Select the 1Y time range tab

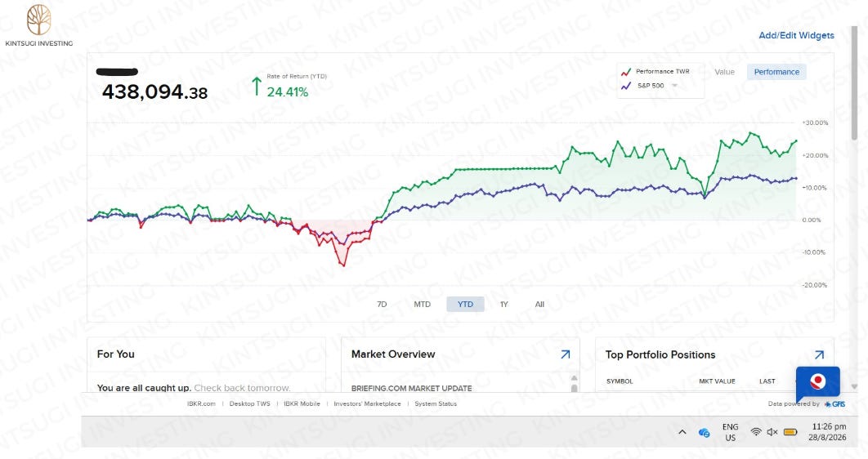coord(503,304)
